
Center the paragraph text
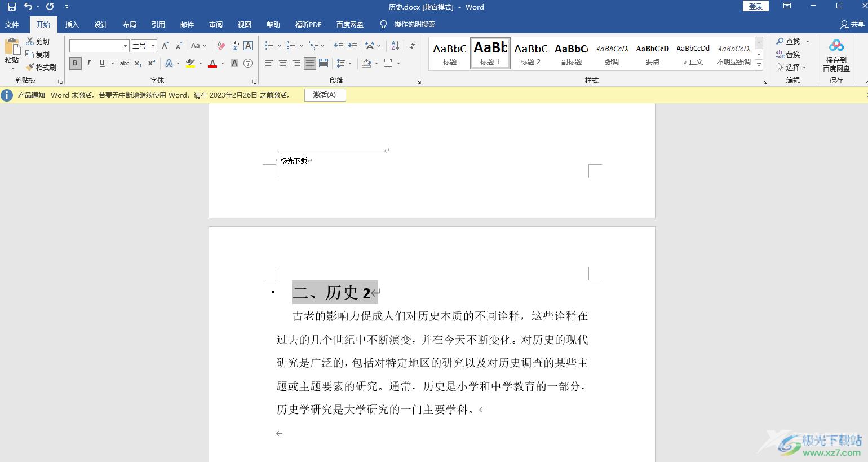(x=283, y=63)
